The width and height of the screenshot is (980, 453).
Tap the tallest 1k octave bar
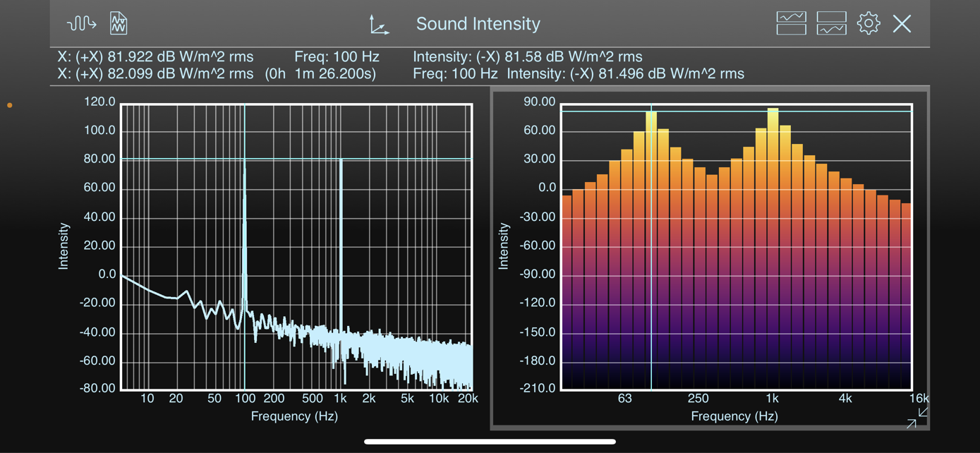[773, 247]
